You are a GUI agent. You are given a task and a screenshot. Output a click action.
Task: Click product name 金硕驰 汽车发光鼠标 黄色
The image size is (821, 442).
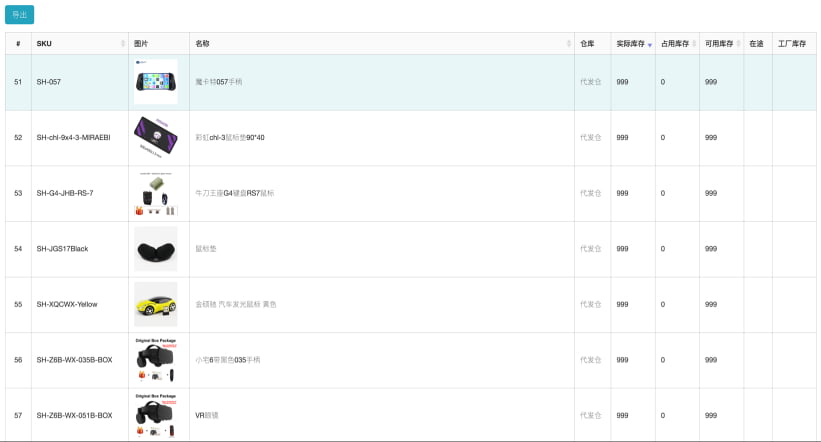tap(236, 304)
